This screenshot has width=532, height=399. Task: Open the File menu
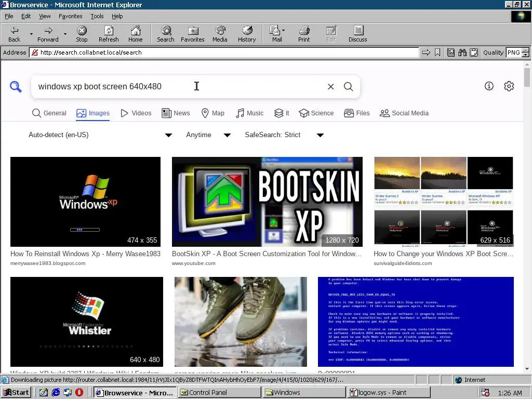point(9,16)
